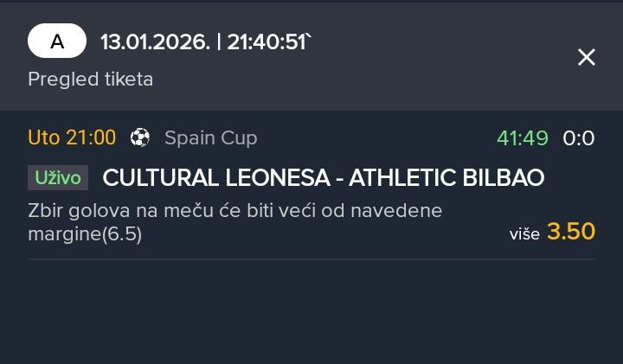
Task: Tap the 'Uto 21:00' kickoff time
Action: pyautogui.click(x=72, y=137)
